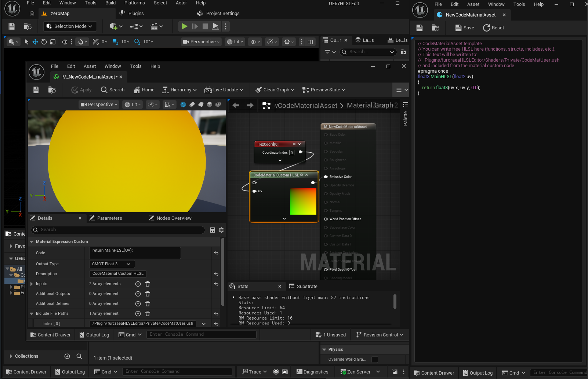This screenshot has width=588, height=379.
Task: Open the Selection Mode dropdown
Action: click(x=70, y=26)
